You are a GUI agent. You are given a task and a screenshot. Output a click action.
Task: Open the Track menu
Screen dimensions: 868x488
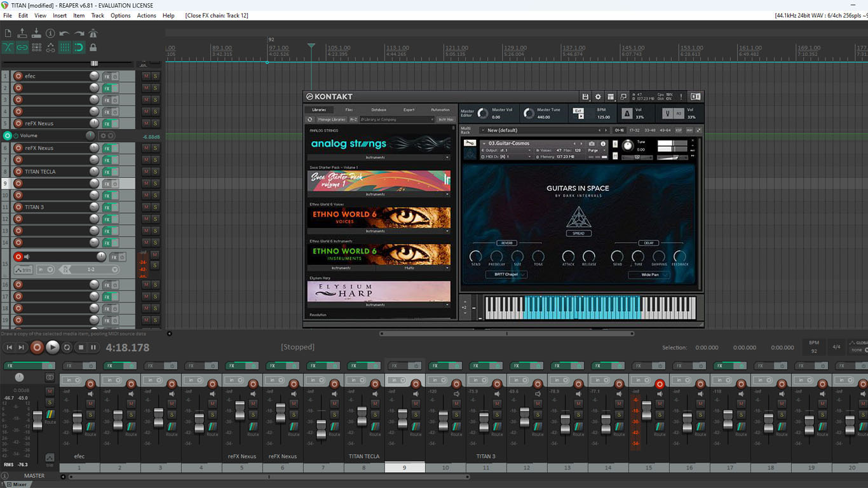click(98, 15)
